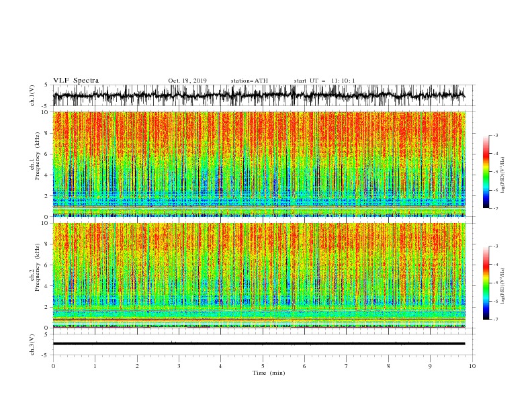Screen dimensions: 532x411
Task: Click the "ch.1 Frequency (kHz)" axis label
Action: click(x=35, y=156)
